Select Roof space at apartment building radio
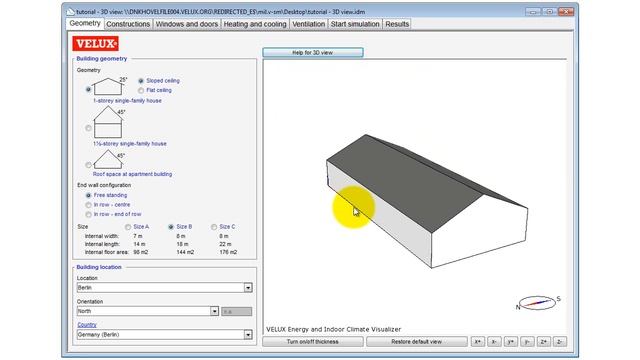Viewport: 640px width, 360px height. click(89, 165)
